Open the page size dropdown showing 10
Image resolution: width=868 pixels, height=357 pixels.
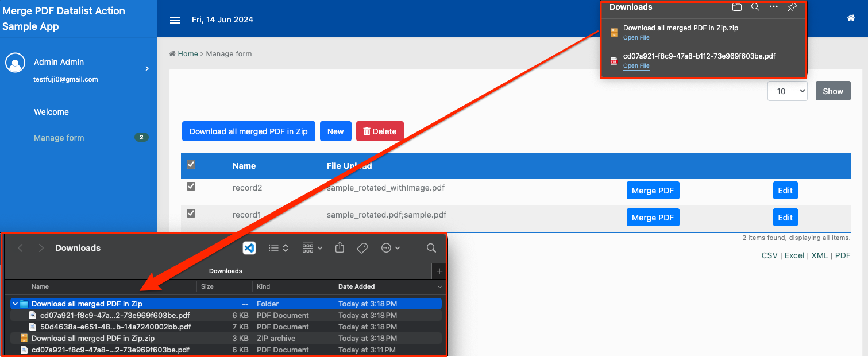click(787, 91)
